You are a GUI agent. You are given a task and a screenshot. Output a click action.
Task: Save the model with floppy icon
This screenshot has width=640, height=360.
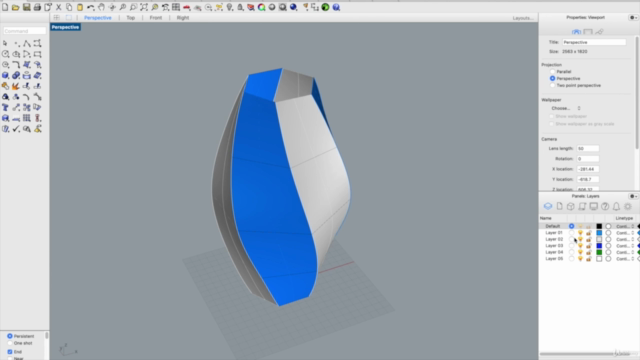click(27, 7)
